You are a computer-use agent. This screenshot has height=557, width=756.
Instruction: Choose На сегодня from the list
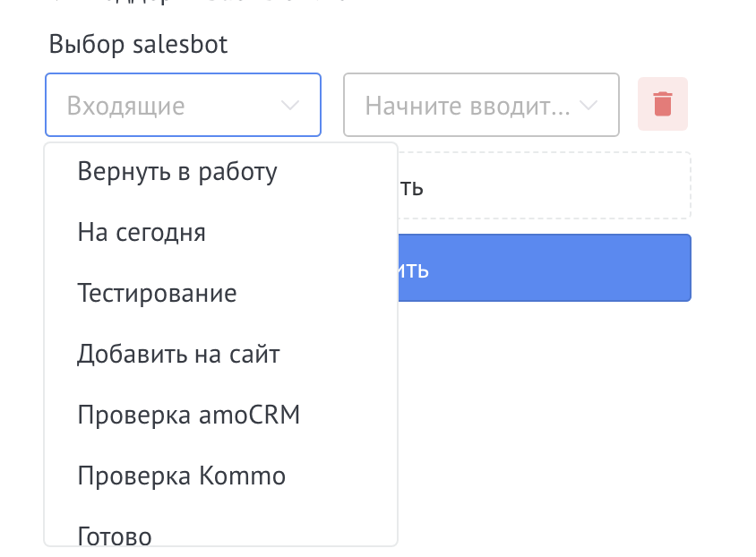point(141,232)
